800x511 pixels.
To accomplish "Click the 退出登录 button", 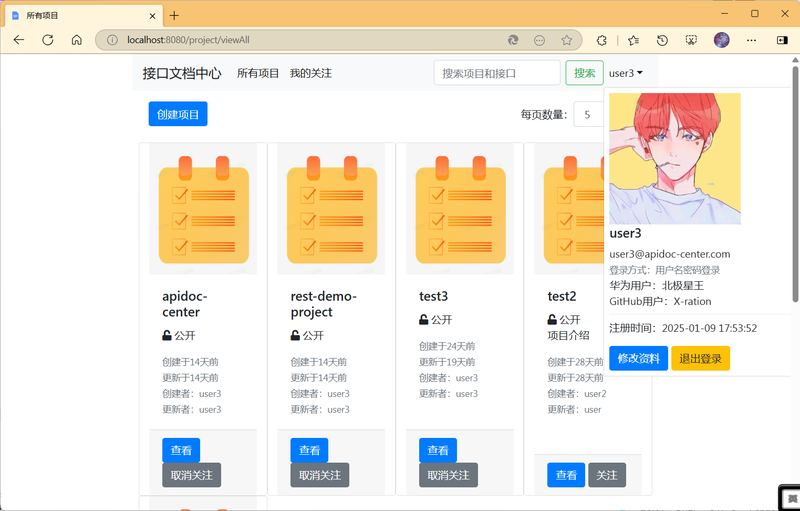I will (701, 359).
